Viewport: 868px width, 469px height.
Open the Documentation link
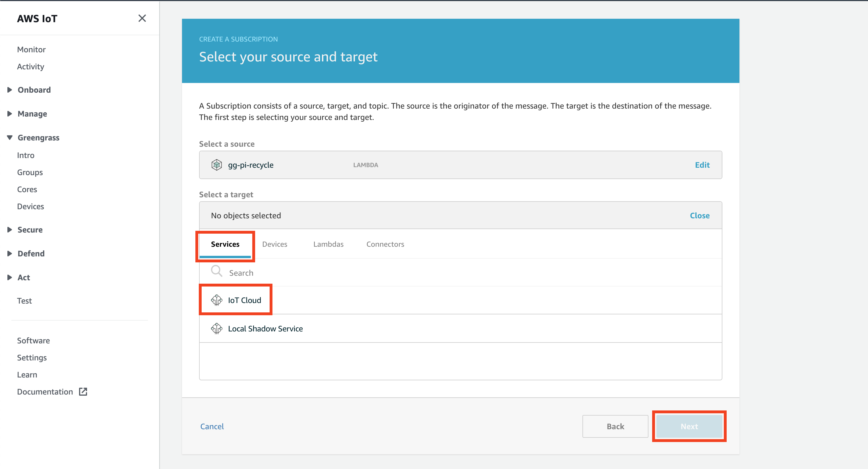click(45, 392)
